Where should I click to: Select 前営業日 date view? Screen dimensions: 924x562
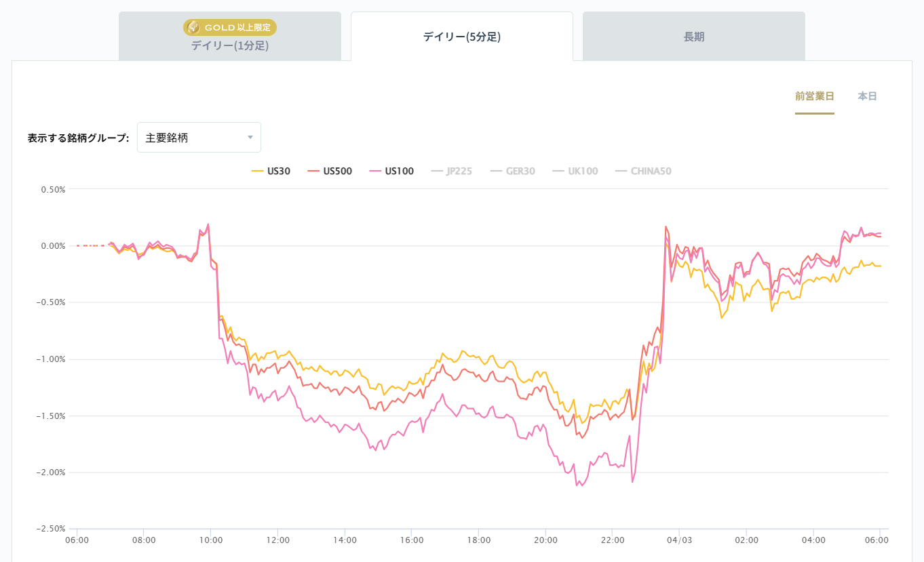[814, 96]
